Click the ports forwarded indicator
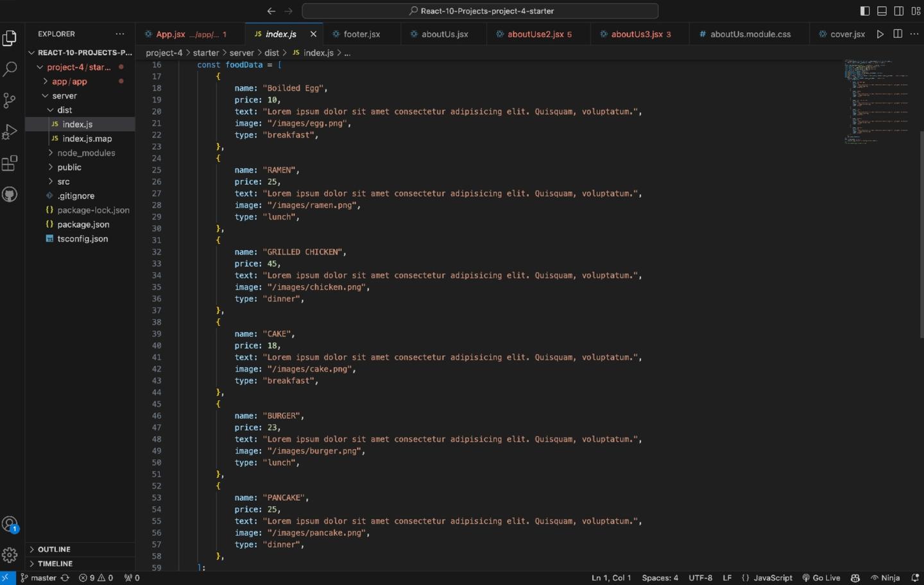The width and height of the screenshot is (924, 585). pyautogui.click(x=132, y=578)
